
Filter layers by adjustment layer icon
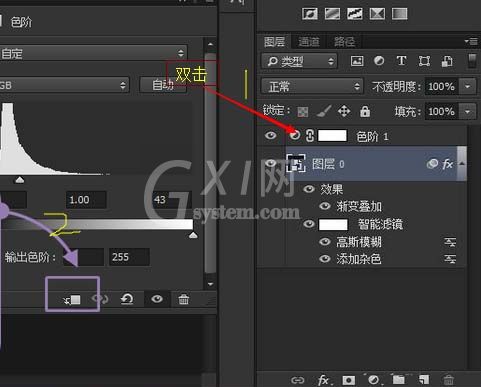[x=379, y=61]
